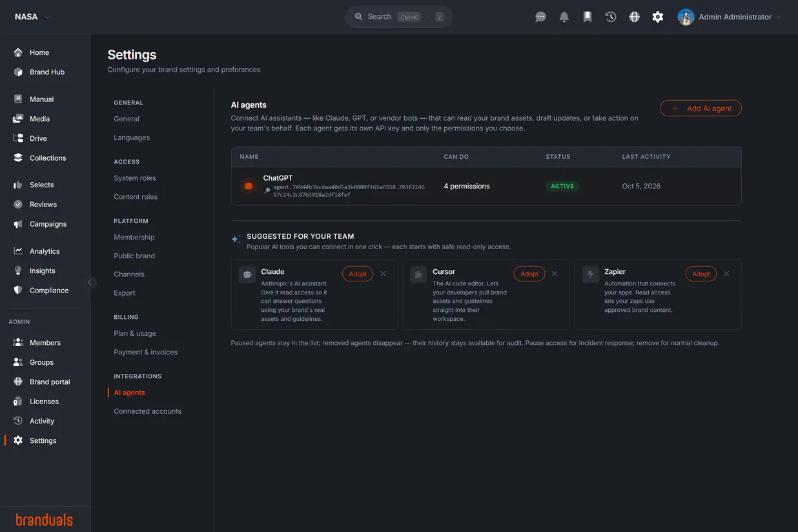Click the Add AI agent button
The width and height of the screenshot is (798, 532).
click(x=701, y=108)
